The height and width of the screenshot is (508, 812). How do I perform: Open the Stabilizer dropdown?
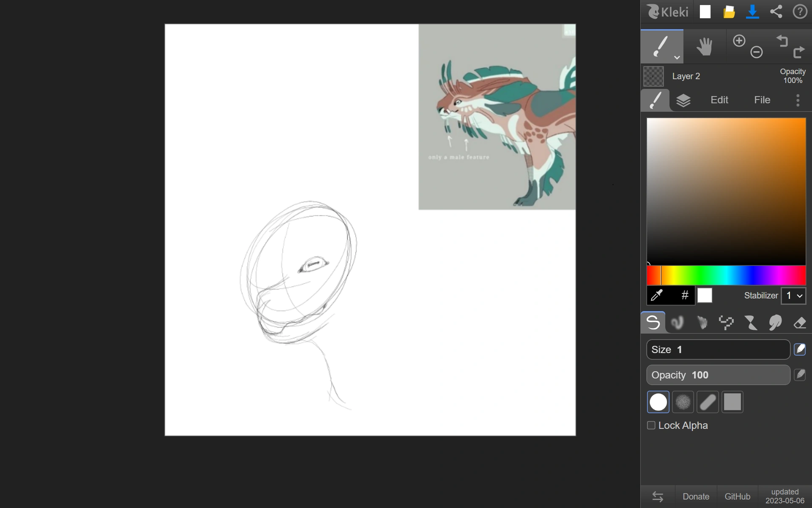pyautogui.click(x=793, y=295)
